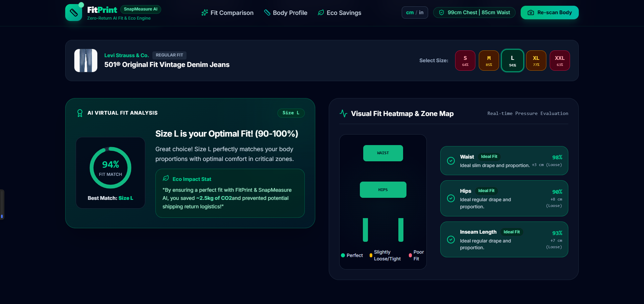Click the HIPS zone on the heatmap

tap(383, 190)
